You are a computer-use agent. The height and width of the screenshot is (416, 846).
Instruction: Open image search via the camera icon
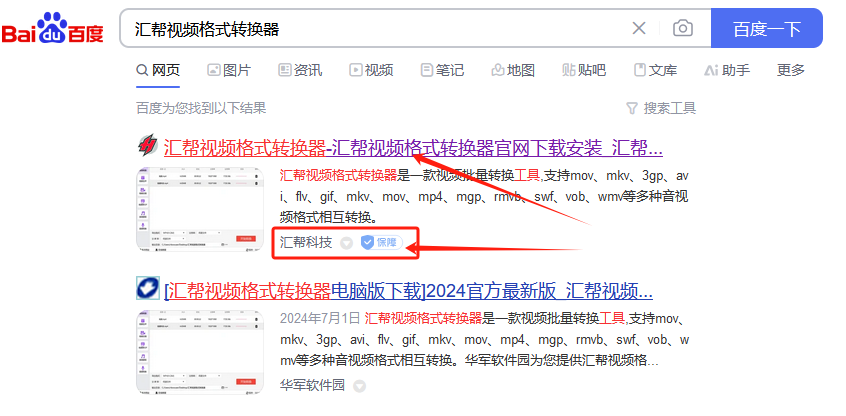pos(683,28)
